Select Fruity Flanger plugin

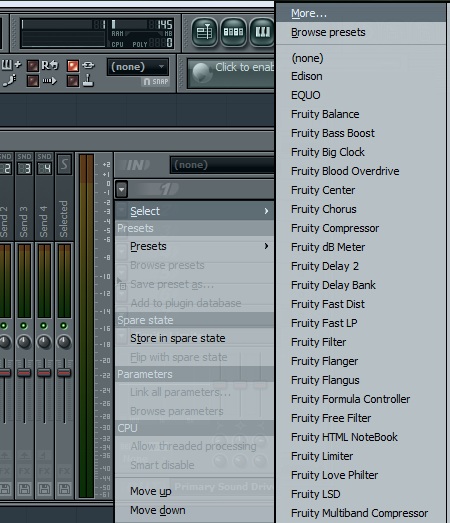point(361,361)
